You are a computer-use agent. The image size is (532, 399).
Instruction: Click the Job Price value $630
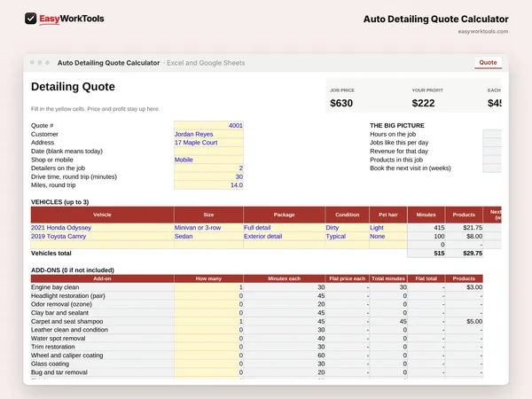341,103
